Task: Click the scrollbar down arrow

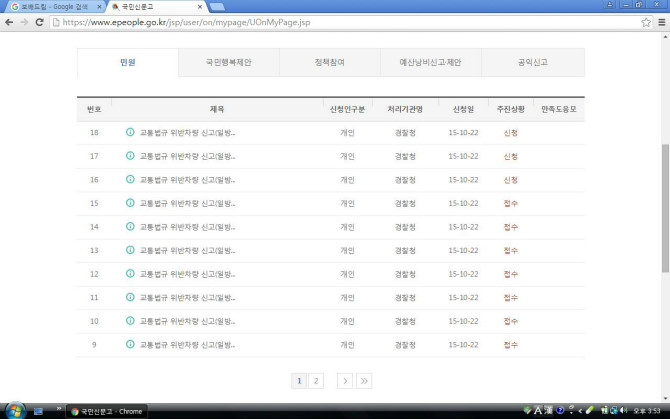Action: tap(665, 398)
